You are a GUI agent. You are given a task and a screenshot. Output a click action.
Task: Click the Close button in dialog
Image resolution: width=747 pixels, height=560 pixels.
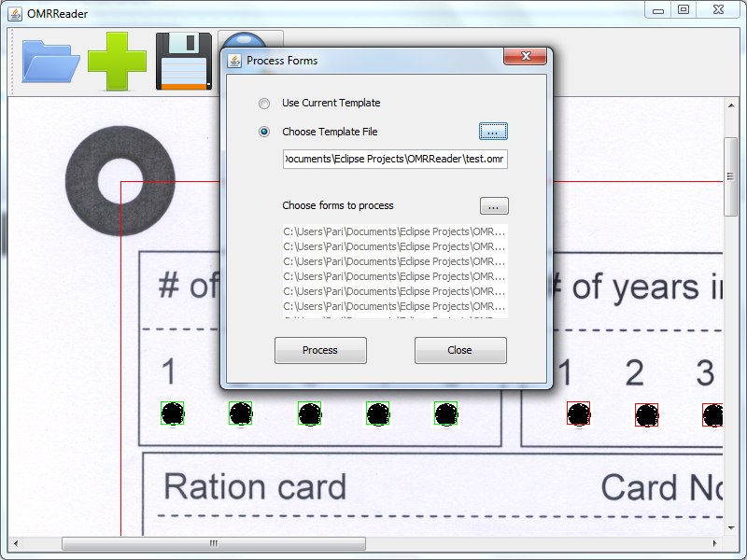(460, 351)
